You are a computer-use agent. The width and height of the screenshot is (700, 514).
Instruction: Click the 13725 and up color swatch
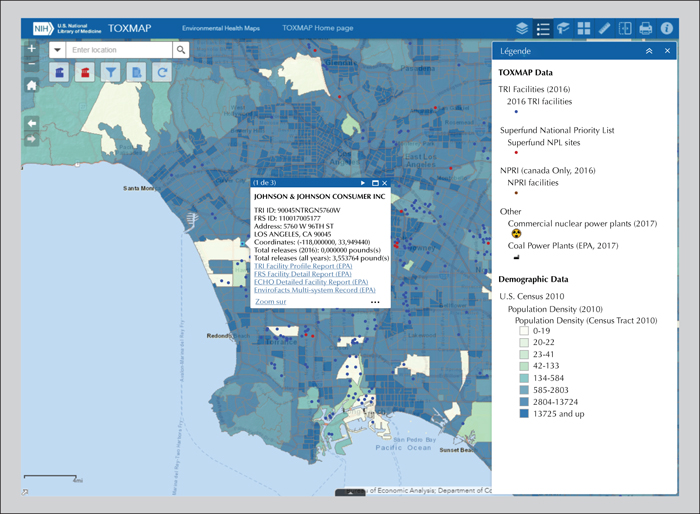click(x=524, y=414)
